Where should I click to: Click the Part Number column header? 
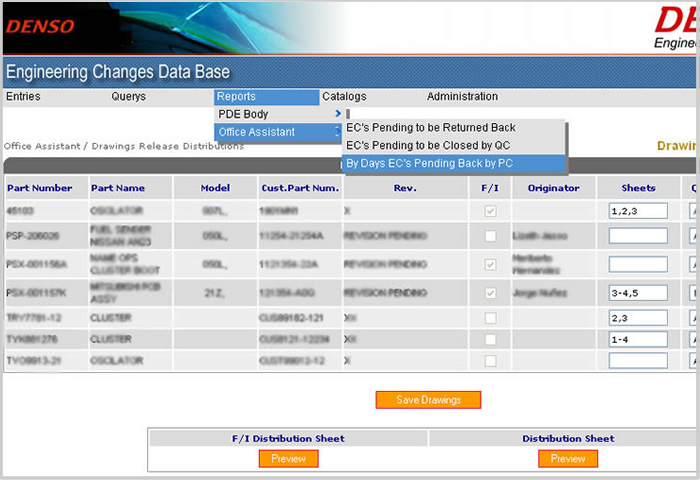point(40,187)
